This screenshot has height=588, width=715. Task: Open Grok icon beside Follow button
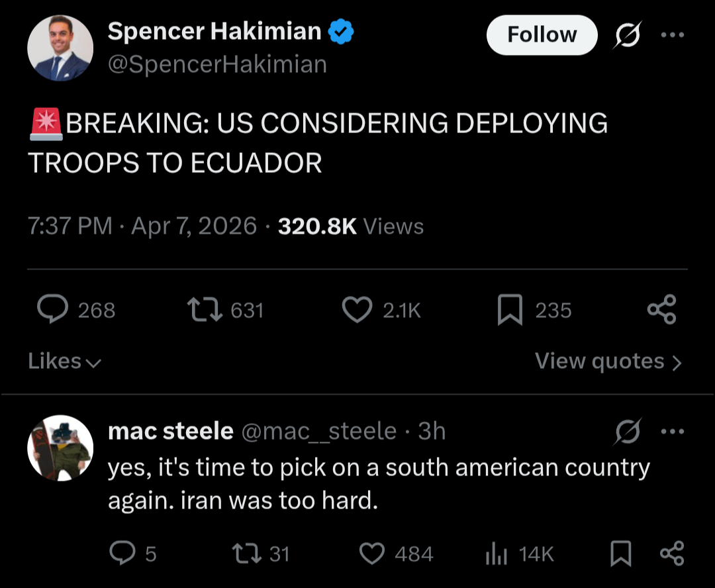click(x=626, y=35)
